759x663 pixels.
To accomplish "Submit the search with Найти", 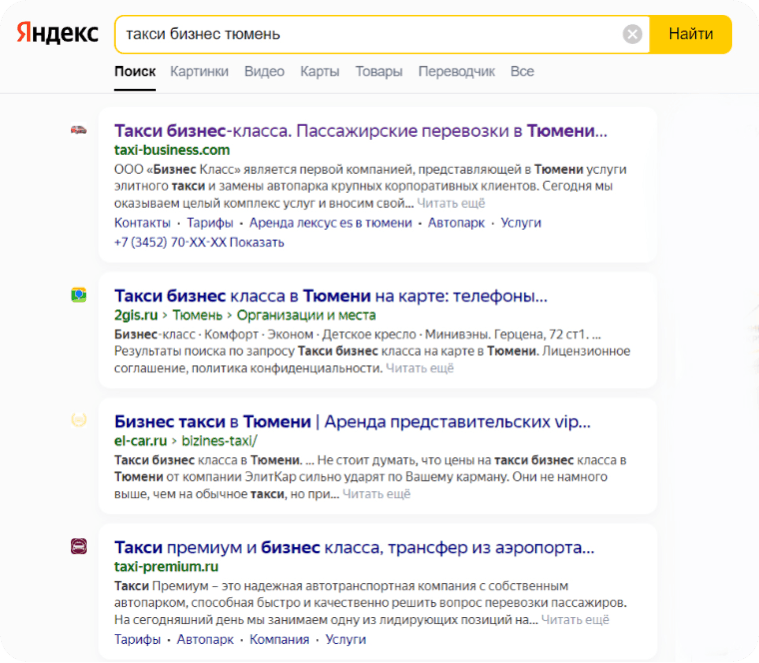I will click(x=691, y=34).
